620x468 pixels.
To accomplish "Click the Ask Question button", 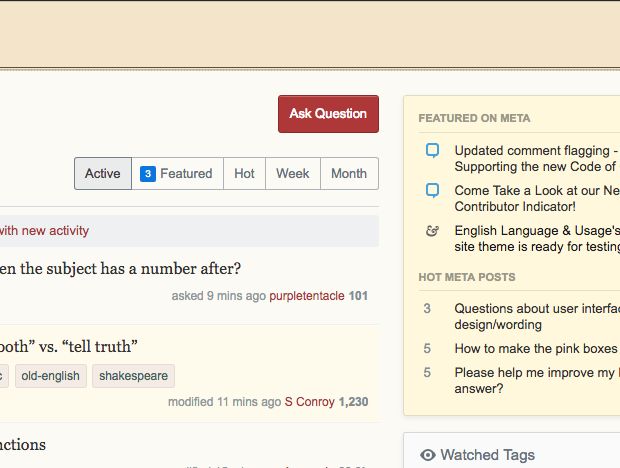I will coord(328,114).
